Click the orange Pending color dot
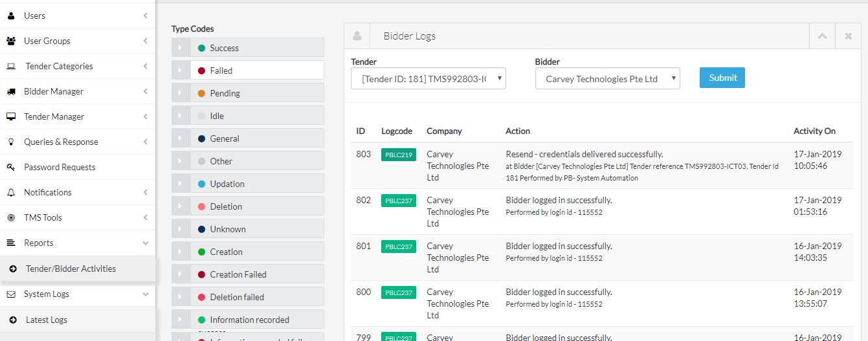The width and height of the screenshot is (868, 341). tap(201, 93)
